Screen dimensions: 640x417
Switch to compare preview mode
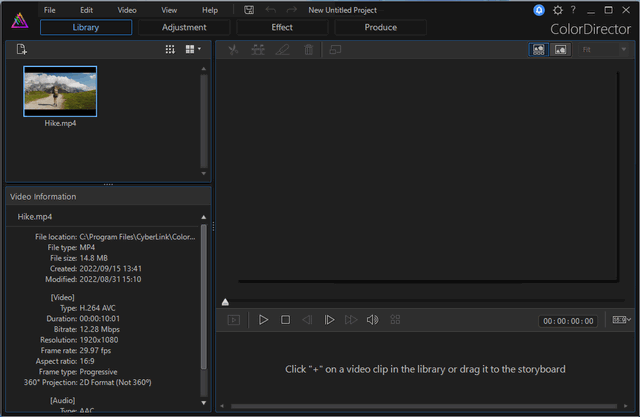pyautogui.click(x=538, y=49)
